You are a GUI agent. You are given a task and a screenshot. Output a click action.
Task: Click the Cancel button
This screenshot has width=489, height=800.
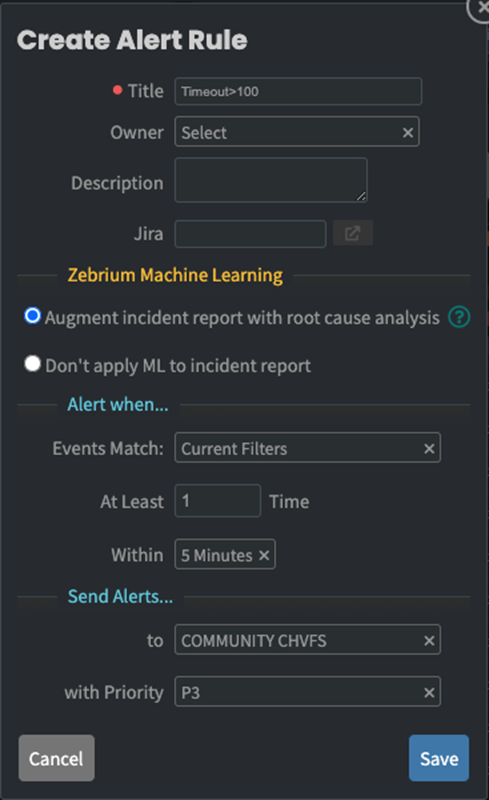[x=56, y=758]
